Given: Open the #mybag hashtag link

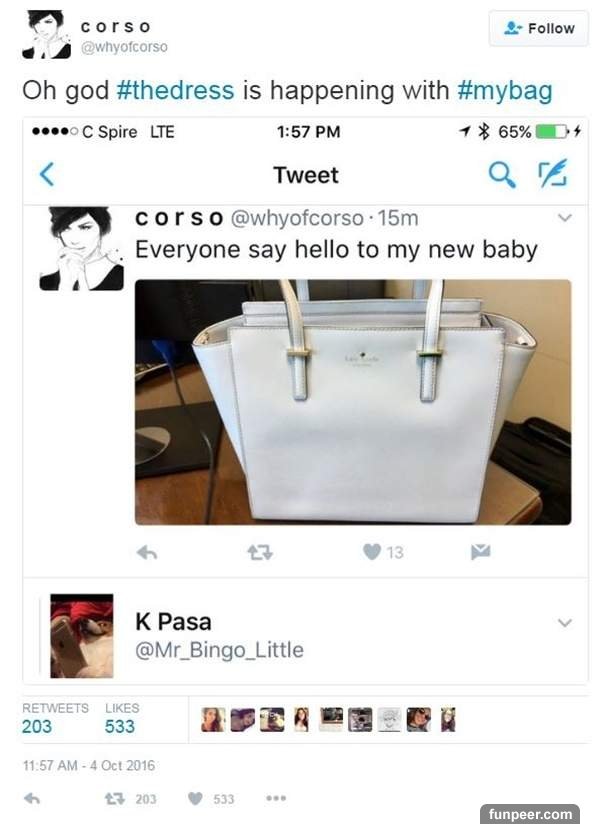Looking at the screenshot, I should [x=505, y=90].
